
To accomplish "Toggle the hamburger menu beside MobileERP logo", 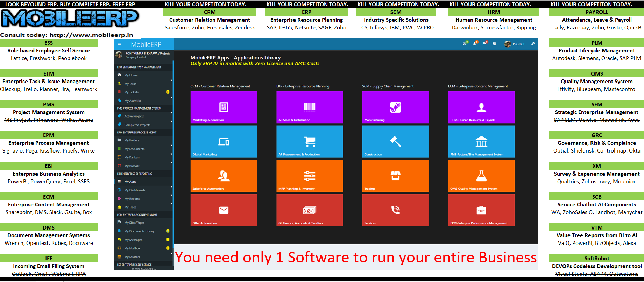I will 119,44.
